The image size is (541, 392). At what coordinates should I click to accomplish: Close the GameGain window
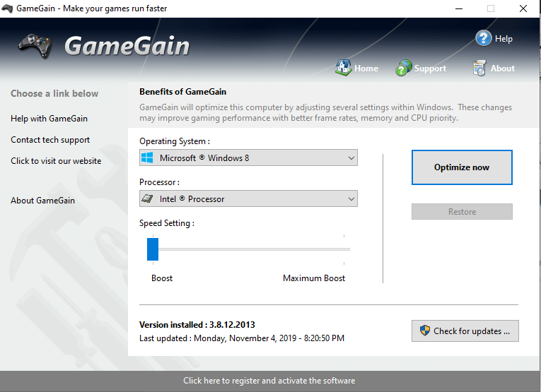(x=523, y=8)
